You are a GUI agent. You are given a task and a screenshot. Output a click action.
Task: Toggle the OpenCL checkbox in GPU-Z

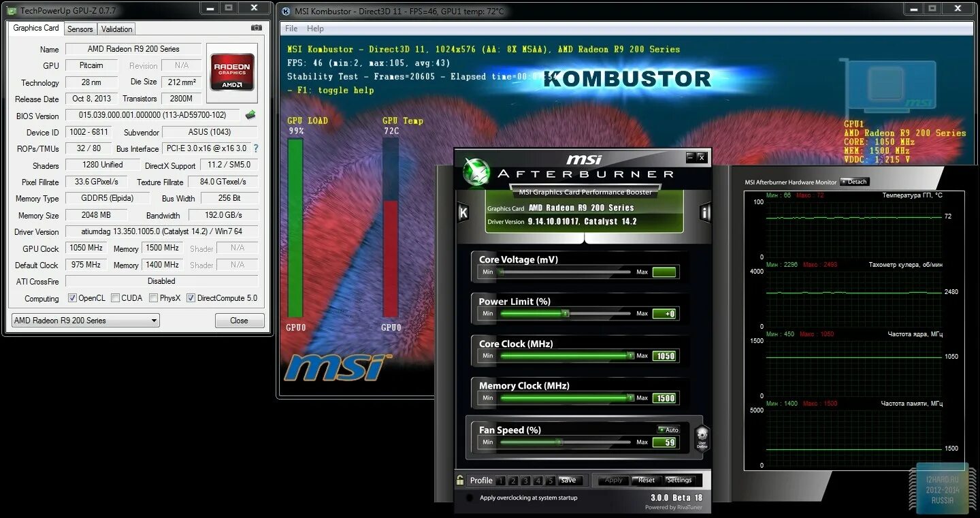click(72, 298)
